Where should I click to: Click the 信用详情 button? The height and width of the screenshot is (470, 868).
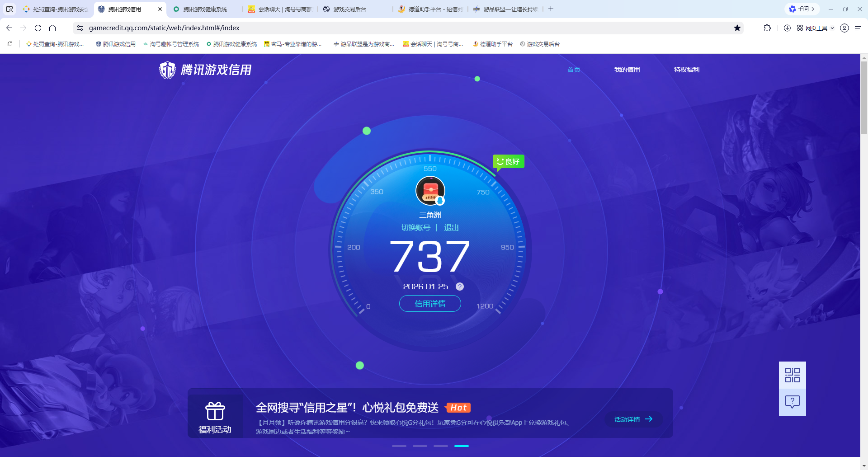coord(430,303)
